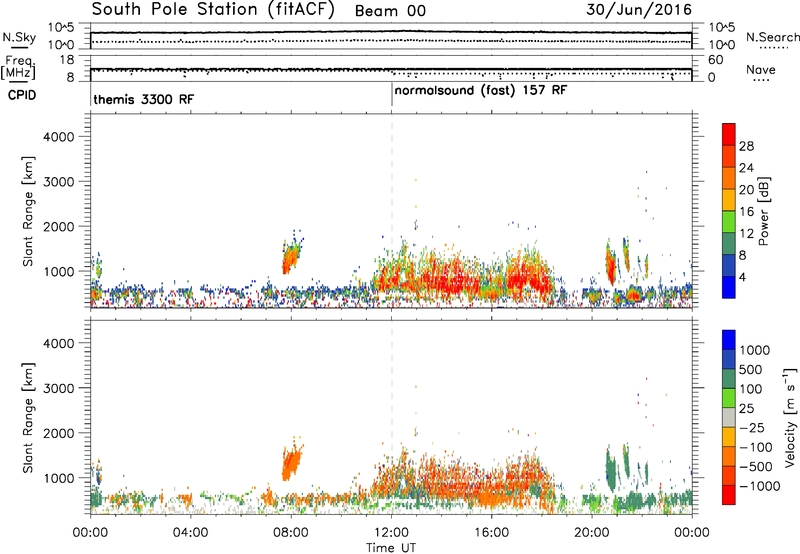Image resolution: width=800 pixels, height=554 pixels.
Task: Click the '1000' velocity scale value
Action: click(755, 350)
